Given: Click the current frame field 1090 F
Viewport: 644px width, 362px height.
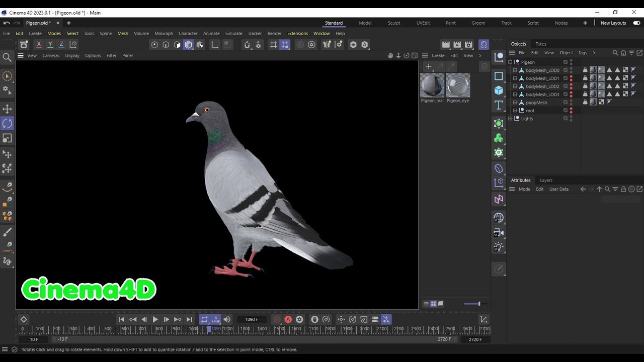Looking at the screenshot, I should click(x=252, y=319).
